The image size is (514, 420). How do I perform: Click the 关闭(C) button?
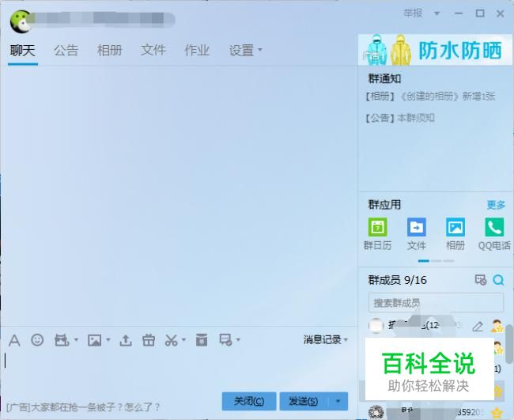click(249, 401)
